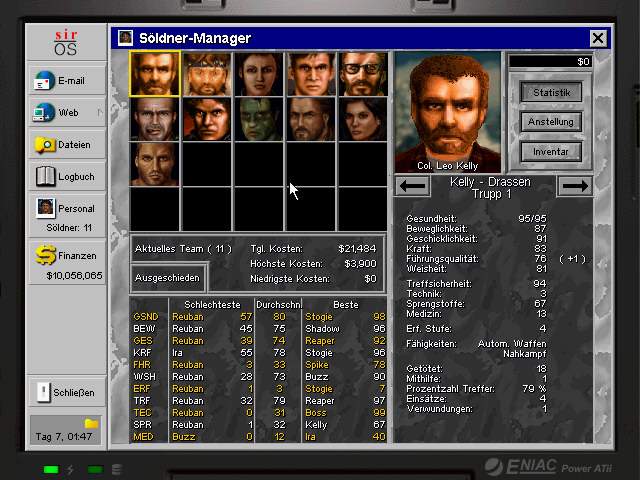Click the large Col. Leo Kelly portrait
Viewport: 640px width, 480px height.
448,112
